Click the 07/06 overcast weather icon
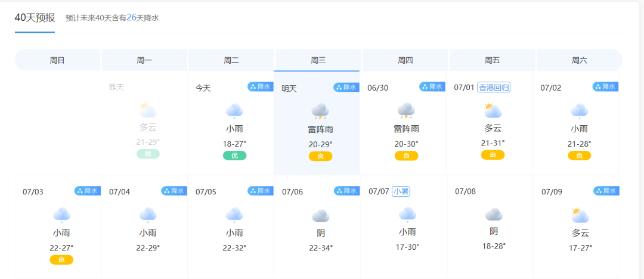Image resolution: width=644 pixels, height=279 pixels. point(320,216)
